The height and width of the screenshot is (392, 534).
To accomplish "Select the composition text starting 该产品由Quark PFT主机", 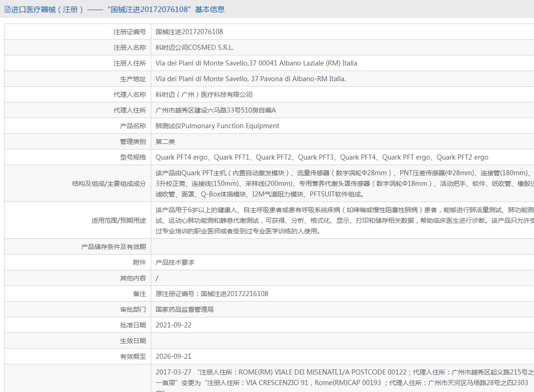I will click(x=344, y=184).
